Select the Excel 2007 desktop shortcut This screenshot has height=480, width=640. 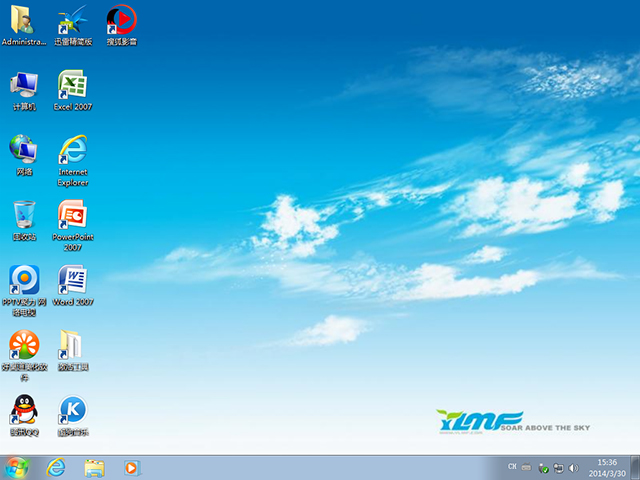tap(72, 86)
